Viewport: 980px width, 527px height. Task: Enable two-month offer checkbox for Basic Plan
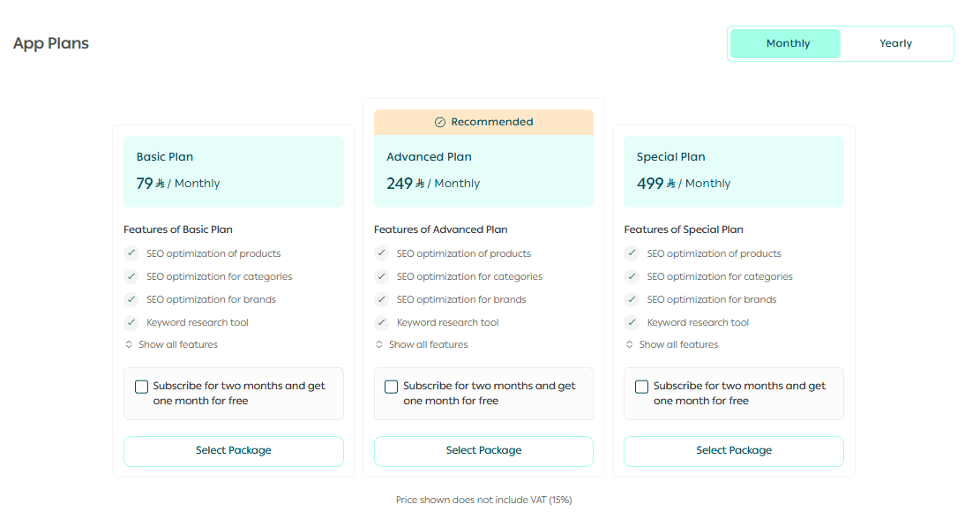tap(142, 387)
